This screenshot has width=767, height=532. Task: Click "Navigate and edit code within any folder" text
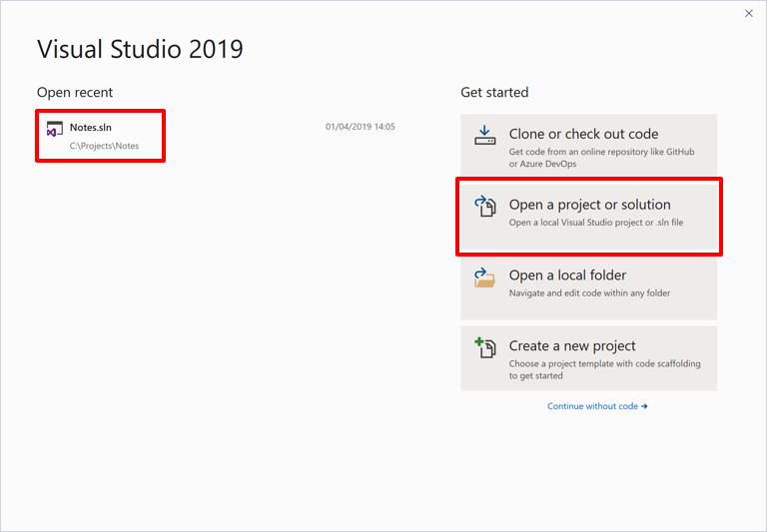(589, 293)
